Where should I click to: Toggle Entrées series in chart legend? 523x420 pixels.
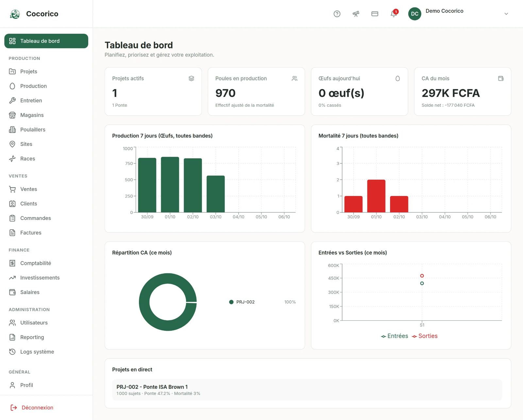click(395, 336)
